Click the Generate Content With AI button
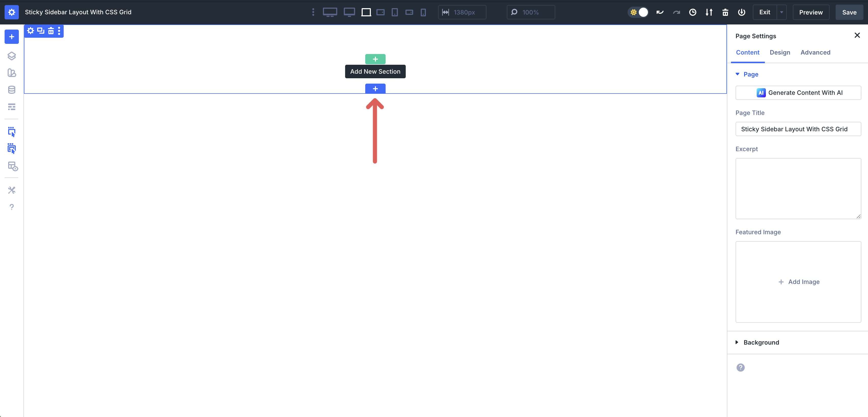 (x=798, y=93)
